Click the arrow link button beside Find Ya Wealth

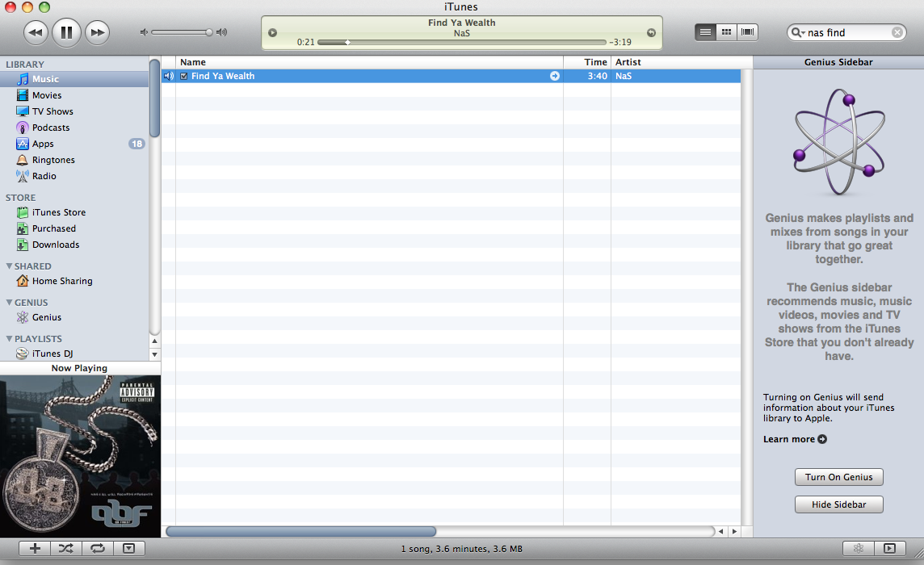pyautogui.click(x=555, y=76)
